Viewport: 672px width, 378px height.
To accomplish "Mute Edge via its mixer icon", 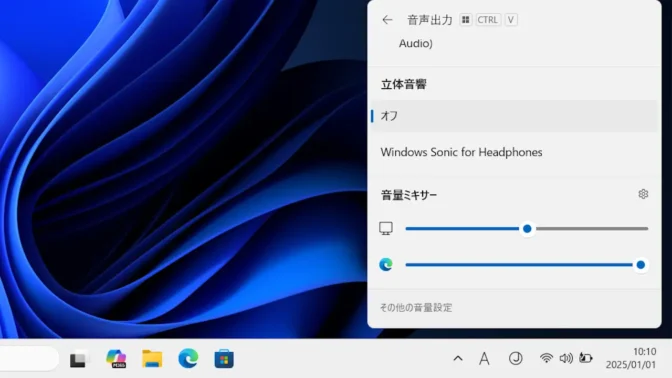I will tap(386, 265).
